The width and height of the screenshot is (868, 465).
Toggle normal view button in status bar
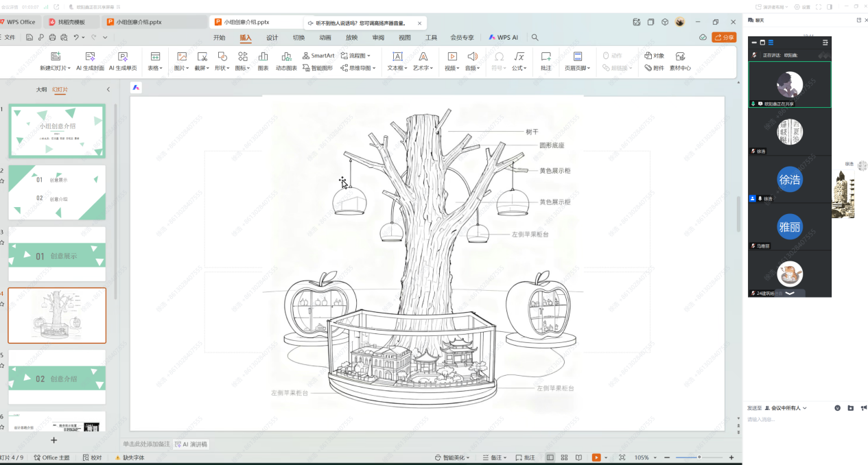550,457
